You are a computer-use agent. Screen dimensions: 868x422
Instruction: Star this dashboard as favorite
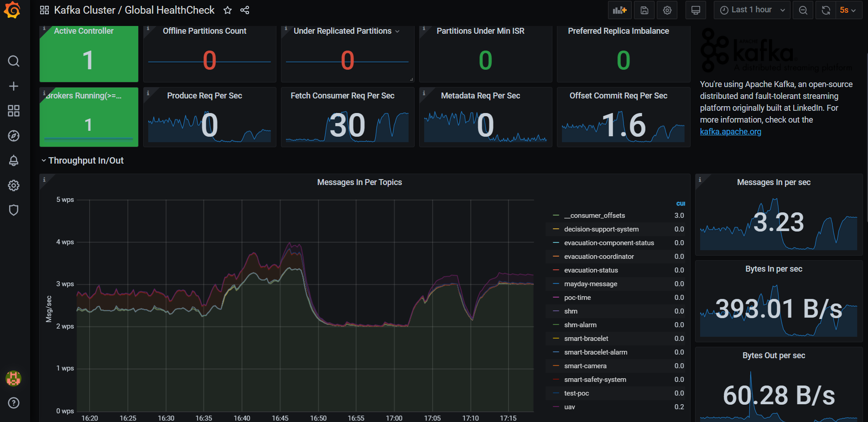(228, 10)
